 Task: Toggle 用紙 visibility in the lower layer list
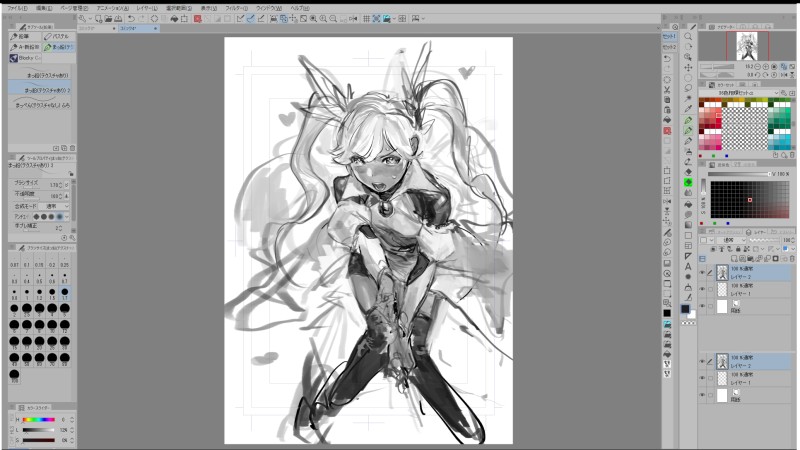coord(702,395)
